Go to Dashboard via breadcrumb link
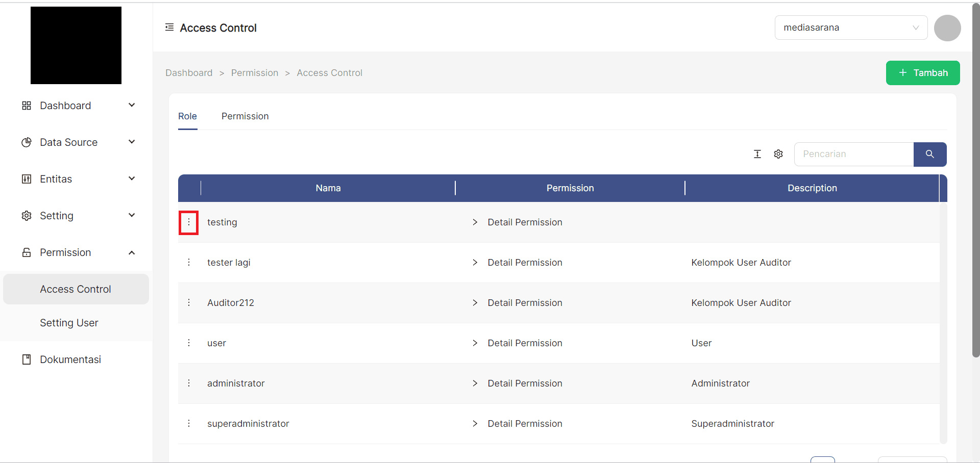The height and width of the screenshot is (463, 980). pos(189,73)
